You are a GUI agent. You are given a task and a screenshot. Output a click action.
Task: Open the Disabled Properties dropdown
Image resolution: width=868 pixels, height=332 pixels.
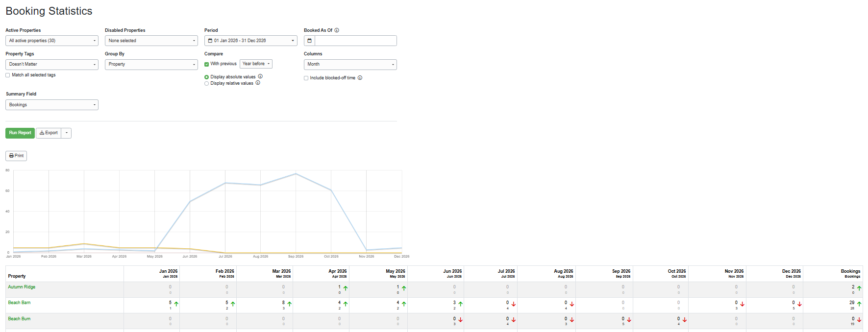coord(151,41)
